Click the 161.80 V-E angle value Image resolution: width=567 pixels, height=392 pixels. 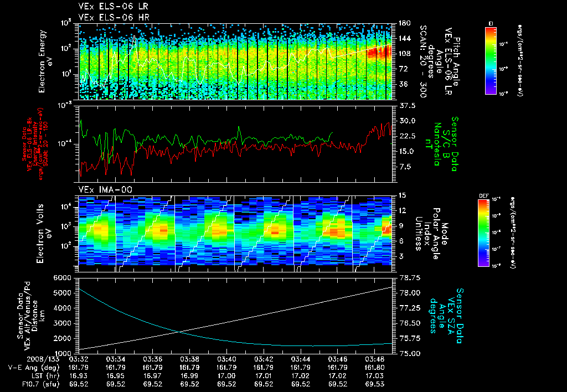coord(375,368)
